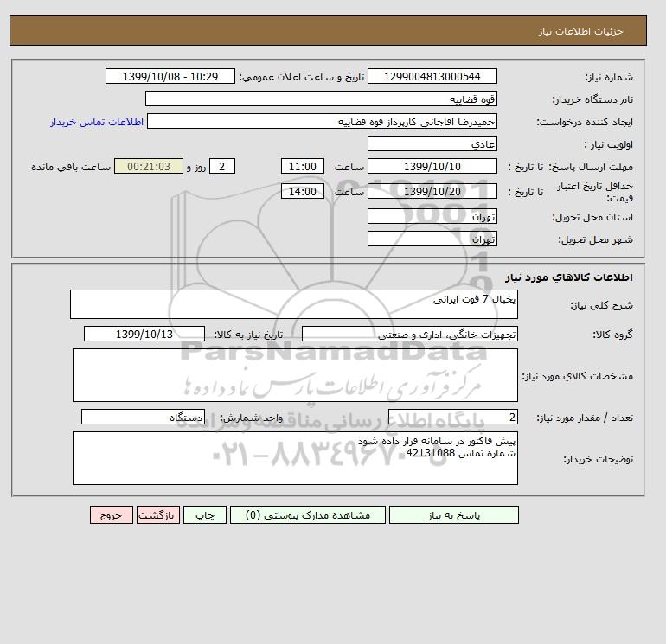
Task: Click the شهر محل تحویل field تهران
Action: 432,239
